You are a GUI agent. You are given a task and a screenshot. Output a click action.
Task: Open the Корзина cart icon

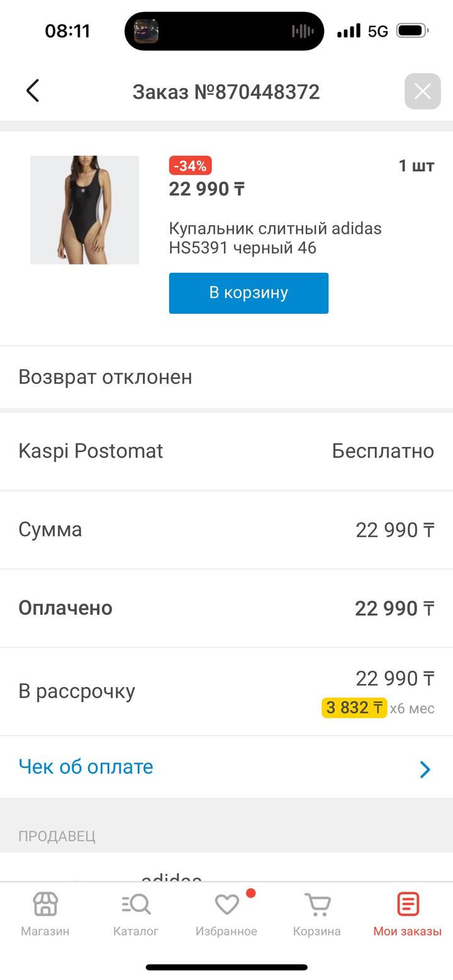pos(317,905)
